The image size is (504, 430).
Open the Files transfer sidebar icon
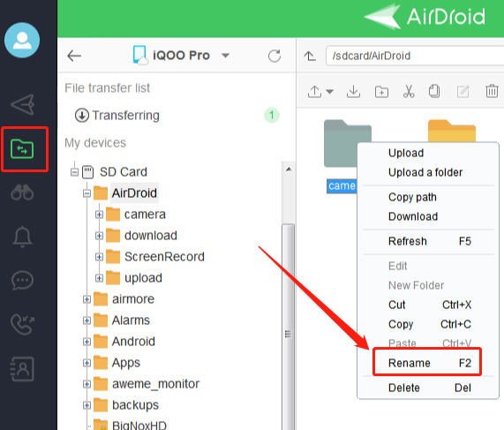pyautogui.click(x=22, y=149)
